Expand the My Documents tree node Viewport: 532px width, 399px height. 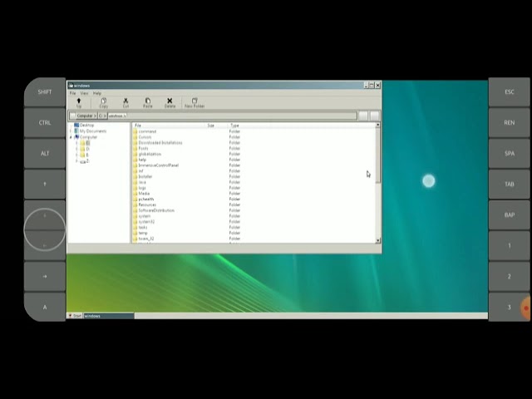pyautogui.click(x=71, y=131)
